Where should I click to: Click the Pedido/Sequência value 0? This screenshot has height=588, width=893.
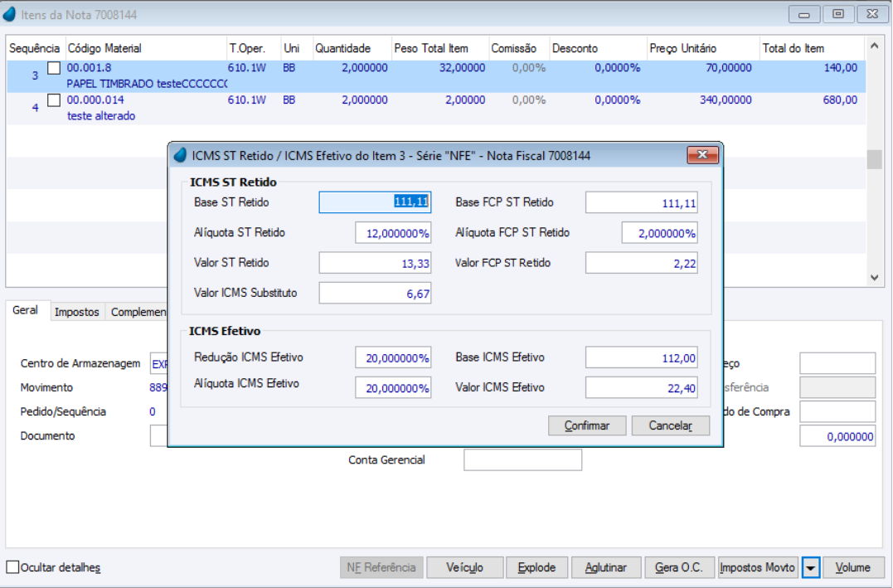pos(152,412)
